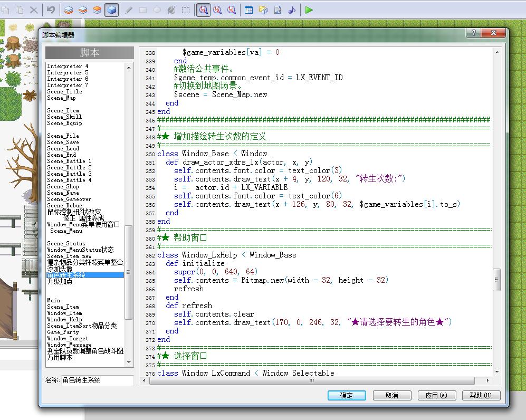The width and height of the screenshot is (526, 420).
Task: Select the Main script
Action: tap(54, 301)
